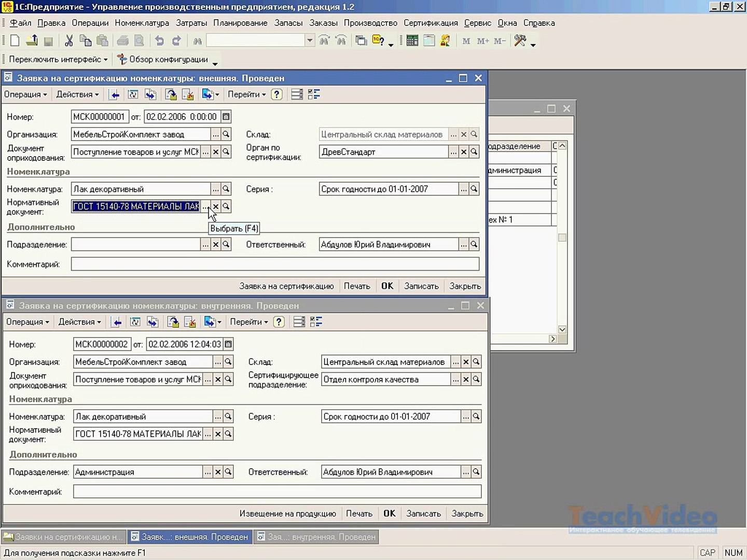Screen dimensions: 747x560
Task: Open magnifier for Отдел контроля качества field
Action: [476, 380]
